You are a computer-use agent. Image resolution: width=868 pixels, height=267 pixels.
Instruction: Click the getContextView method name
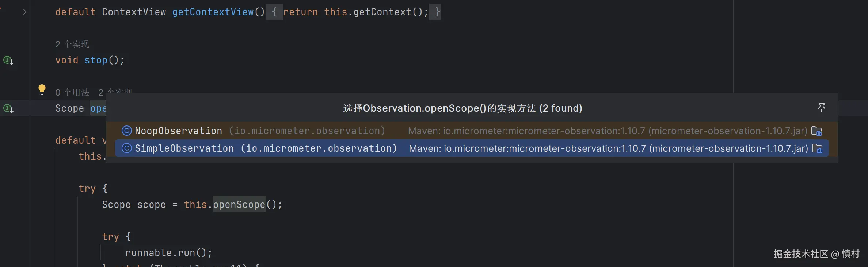click(x=213, y=12)
